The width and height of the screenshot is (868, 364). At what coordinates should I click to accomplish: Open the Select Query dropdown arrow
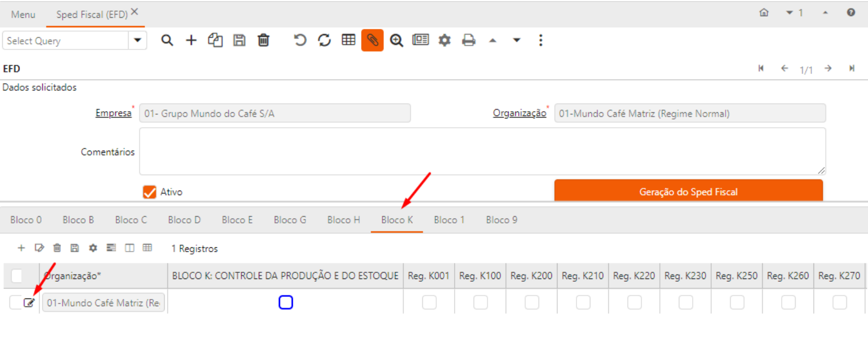[137, 41]
